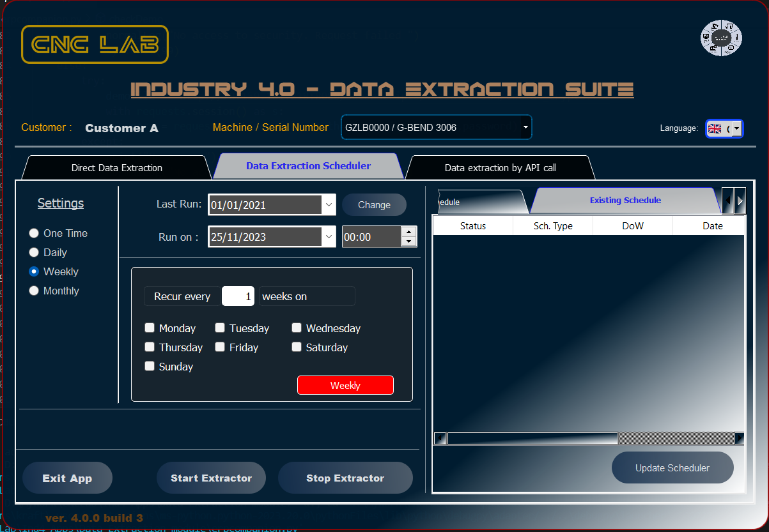Decrease run time with down spinner arrow
The image size is (769, 532).
click(x=408, y=241)
